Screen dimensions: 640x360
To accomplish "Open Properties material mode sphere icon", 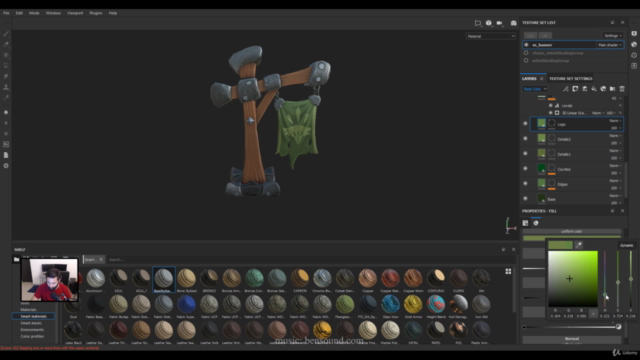I will (x=536, y=223).
